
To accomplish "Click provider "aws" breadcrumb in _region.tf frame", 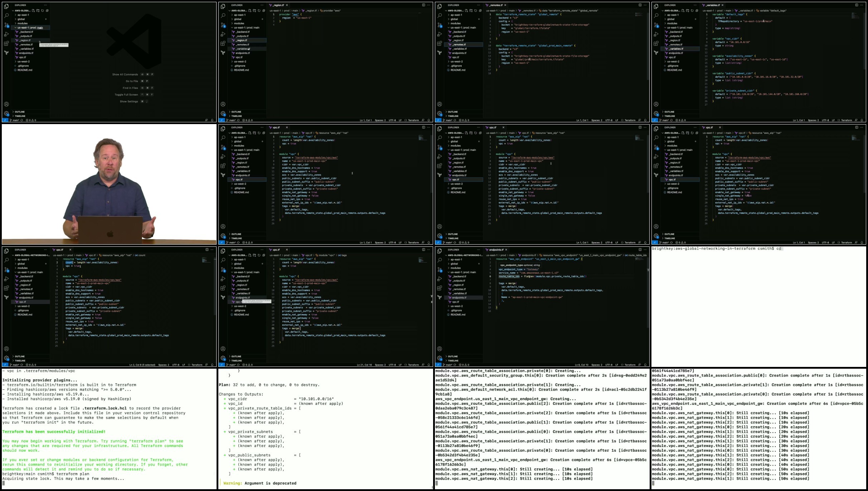I will (330, 11).
